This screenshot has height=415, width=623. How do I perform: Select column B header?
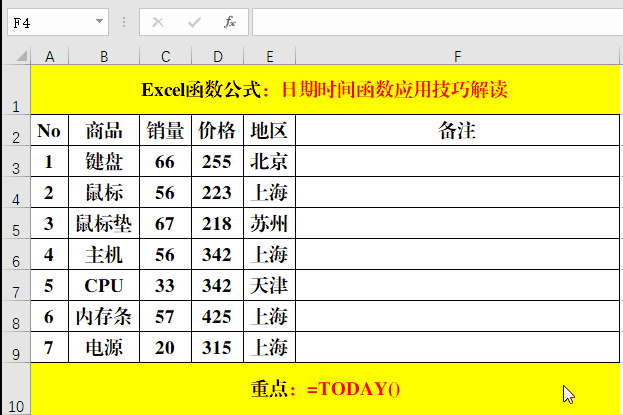104,56
